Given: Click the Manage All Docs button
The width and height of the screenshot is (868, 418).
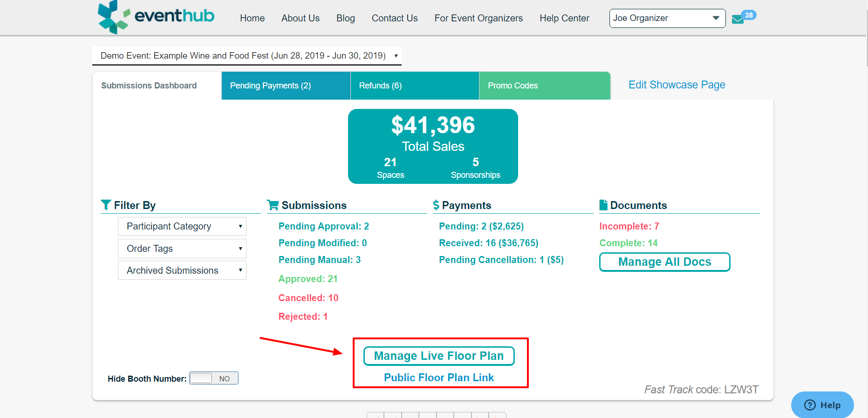Looking at the screenshot, I should (664, 262).
